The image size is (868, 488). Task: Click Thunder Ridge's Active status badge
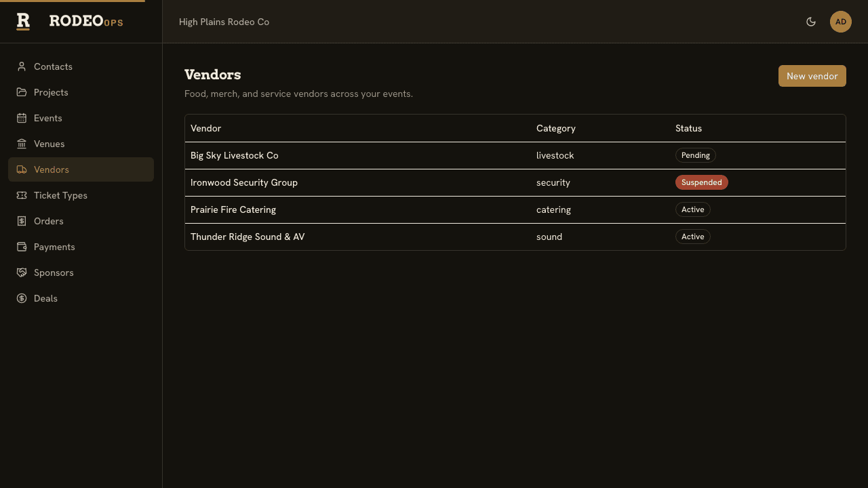click(692, 237)
